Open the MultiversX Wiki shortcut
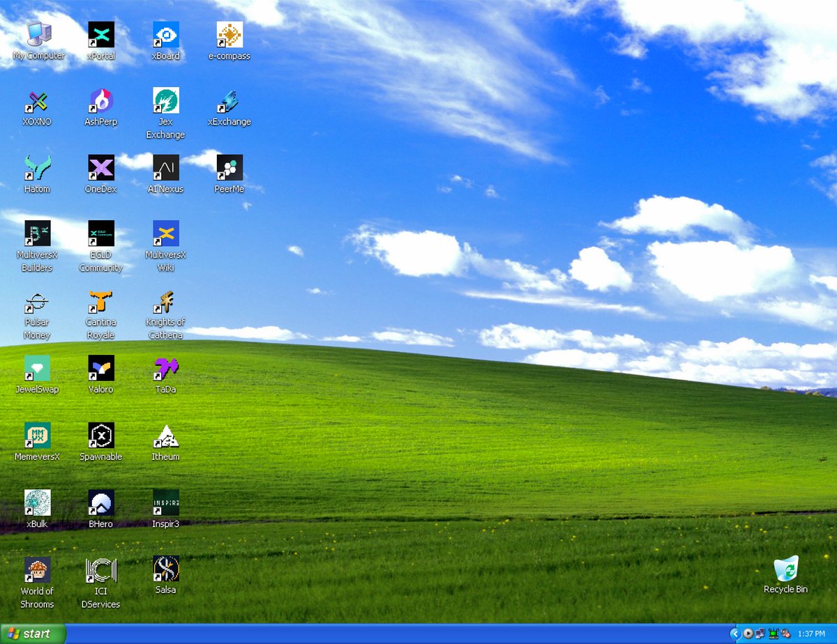The image size is (837, 644). [165, 233]
